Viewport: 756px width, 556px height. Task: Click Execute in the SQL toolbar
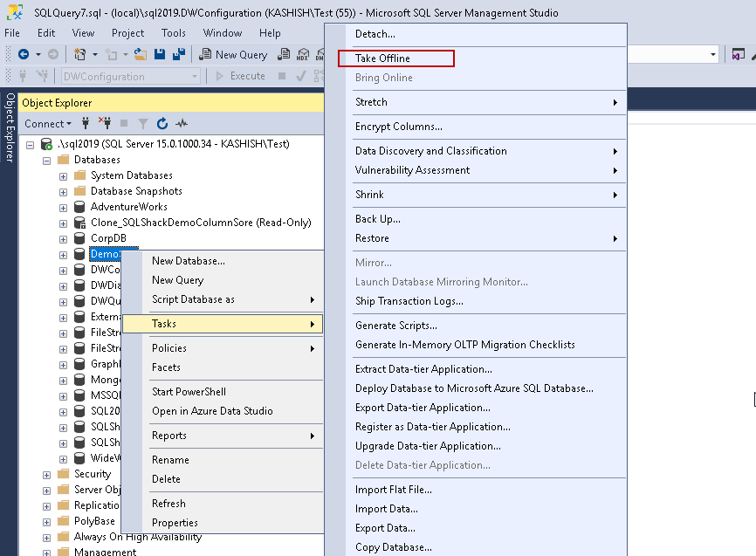click(241, 76)
